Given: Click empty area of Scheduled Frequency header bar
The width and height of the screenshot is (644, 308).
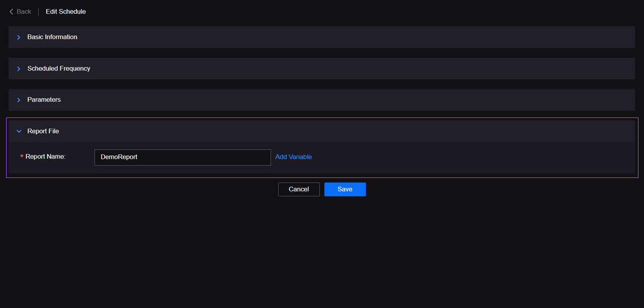Looking at the screenshot, I should pos(352,69).
